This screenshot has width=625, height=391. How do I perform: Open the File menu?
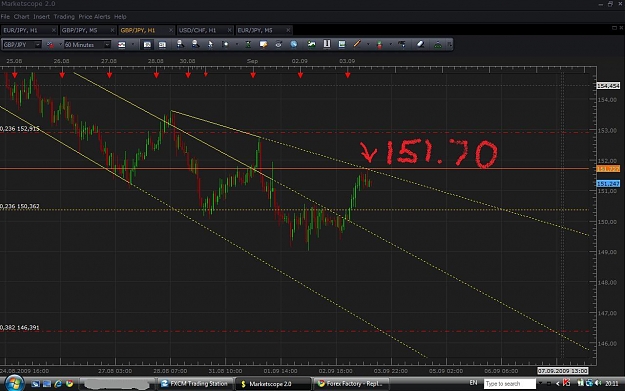pos(5,17)
